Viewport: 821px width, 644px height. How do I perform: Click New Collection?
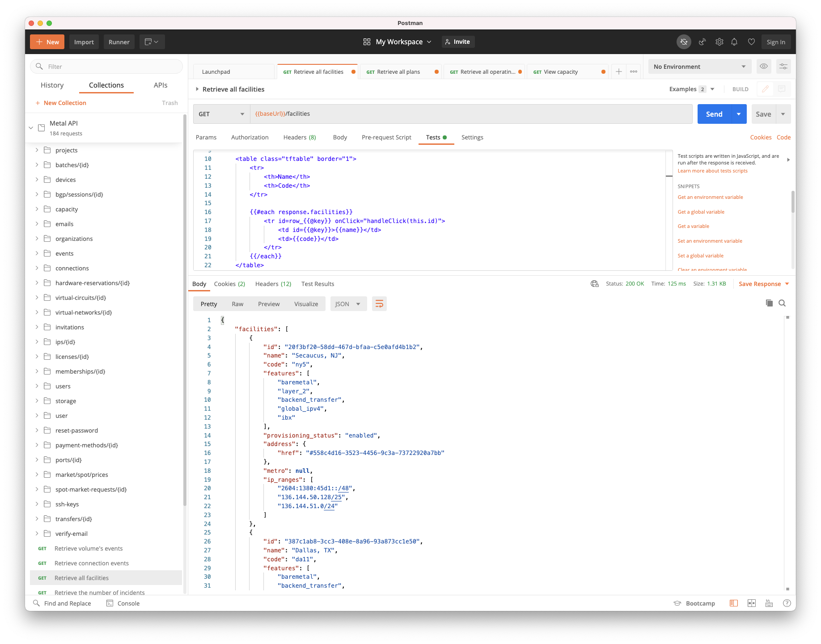coord(61,103)
